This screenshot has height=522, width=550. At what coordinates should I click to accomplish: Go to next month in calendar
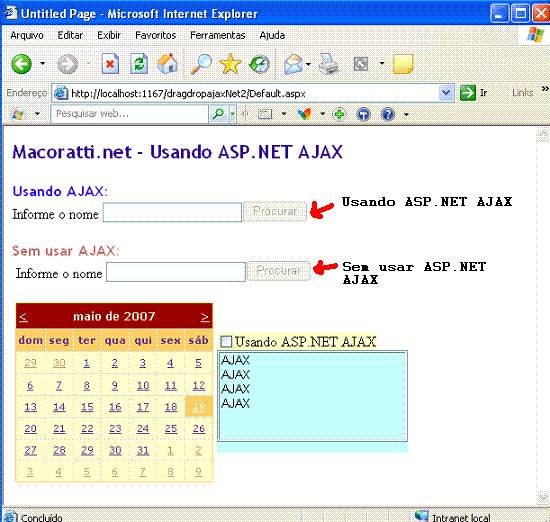tap(205, 317)
